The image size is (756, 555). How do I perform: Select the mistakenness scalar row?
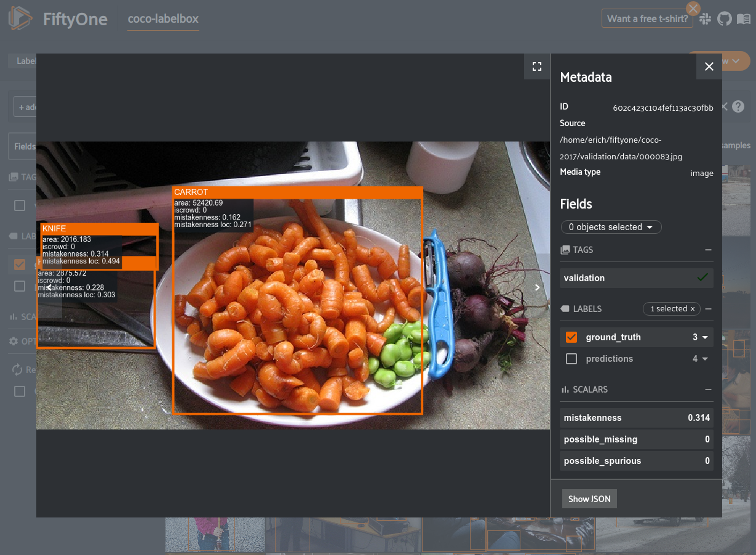pyautogui.click(x=637, y=418)
